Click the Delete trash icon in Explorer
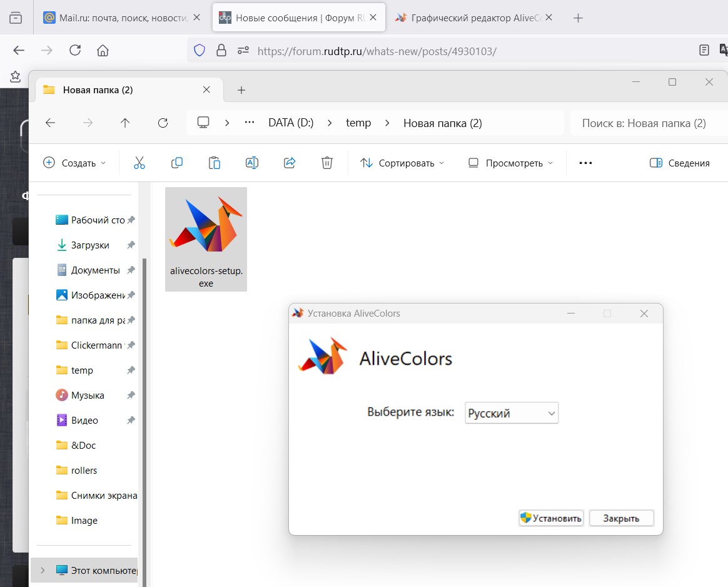Image resolution: width=728 pixels, height=587 pixels. 327,163
